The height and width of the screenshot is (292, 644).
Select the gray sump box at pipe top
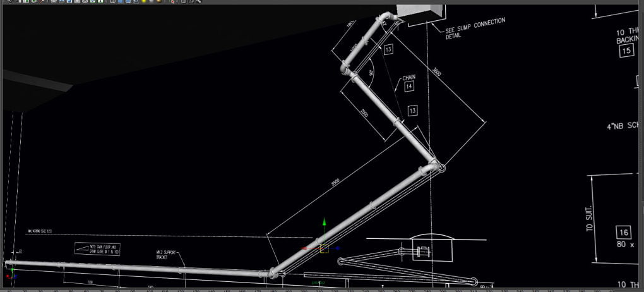point(419,11)
